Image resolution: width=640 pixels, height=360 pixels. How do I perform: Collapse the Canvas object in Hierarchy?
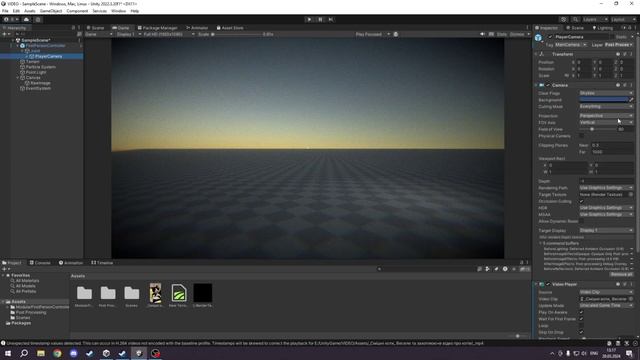pos(18,78)
